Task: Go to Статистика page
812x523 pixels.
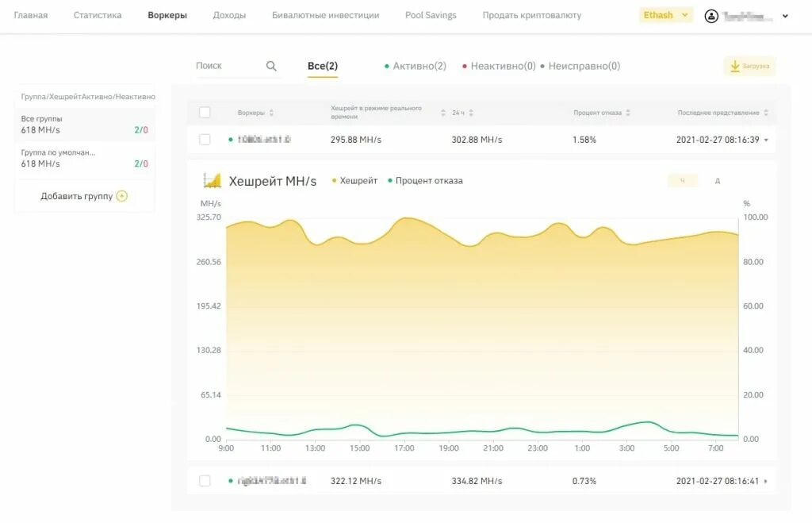Action: 98,15
